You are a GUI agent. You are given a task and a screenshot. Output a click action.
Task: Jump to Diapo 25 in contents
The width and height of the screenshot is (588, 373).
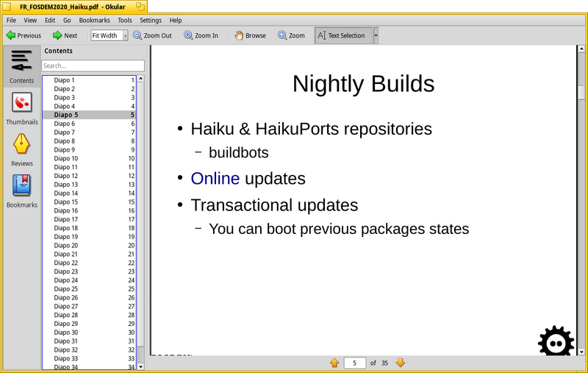click(x=89, y=289)
